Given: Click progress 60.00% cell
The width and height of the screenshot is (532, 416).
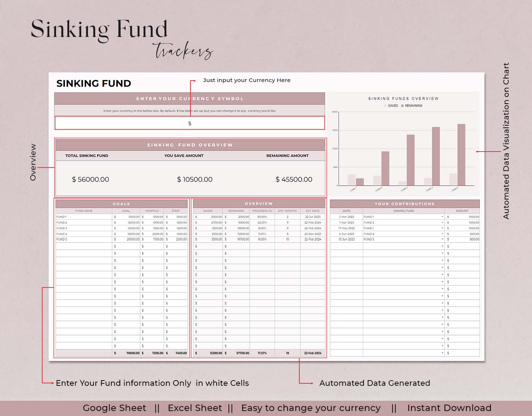Looking at the screenshot, I should click(x=262, y=217).
